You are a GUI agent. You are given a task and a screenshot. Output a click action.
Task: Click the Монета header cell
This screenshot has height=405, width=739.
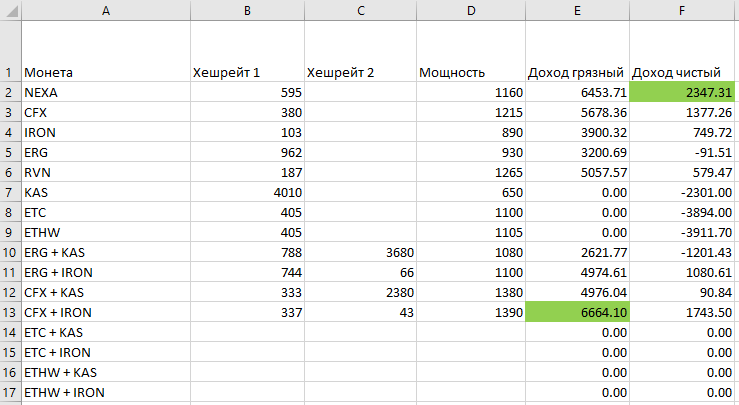click(106, 51)
